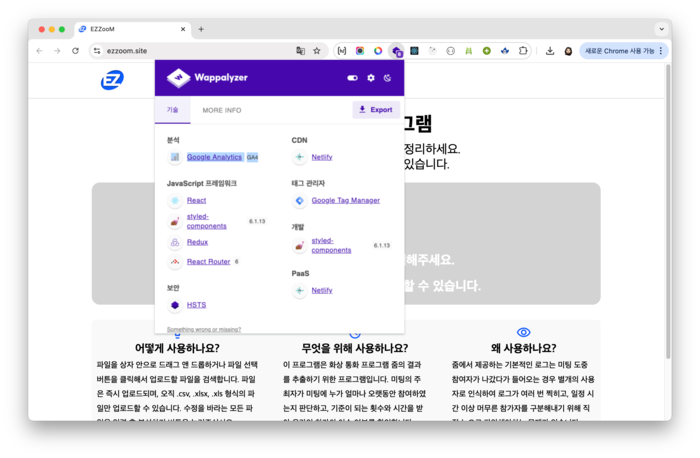Go forward in browser history
This screenshot has height=458, width=700.
click(x=57, y=51)
